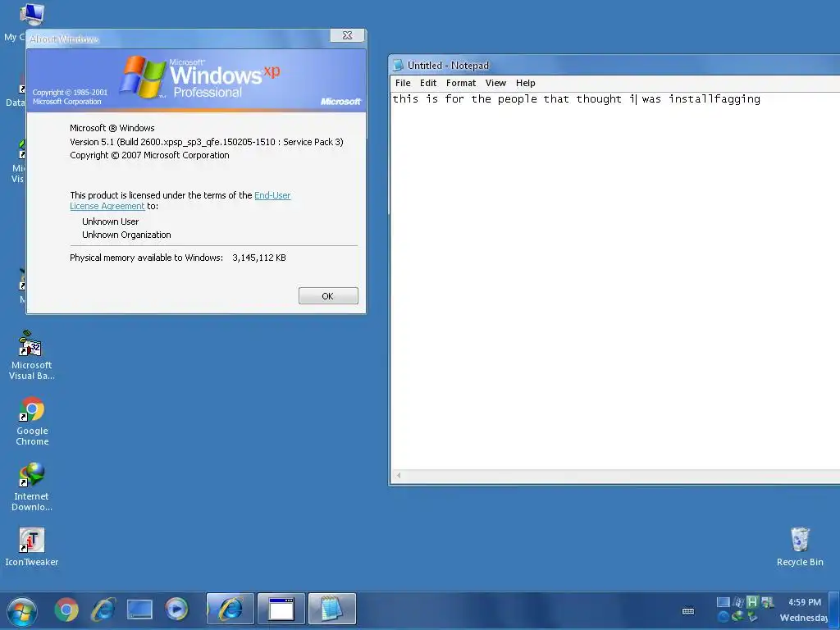Click the Show Desktop strip beside the clock
This screenshot has width=840, height=630.
834,609
